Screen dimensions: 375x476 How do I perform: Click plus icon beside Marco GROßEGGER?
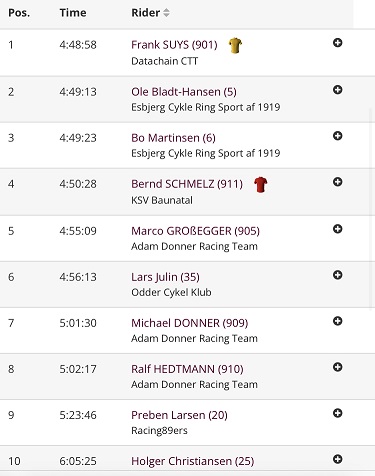(x=337, y=229)
